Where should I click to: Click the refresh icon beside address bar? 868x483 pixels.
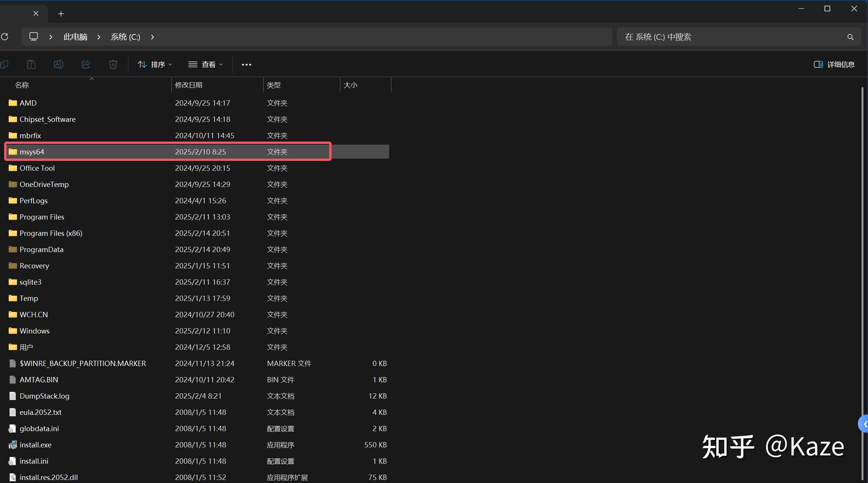[x=5, y=37]
